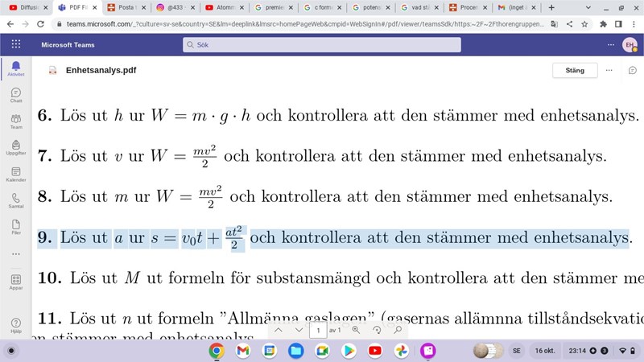Open Uppgifter in the Teams sidebar
Screen dimensions: 644x362
15,147
